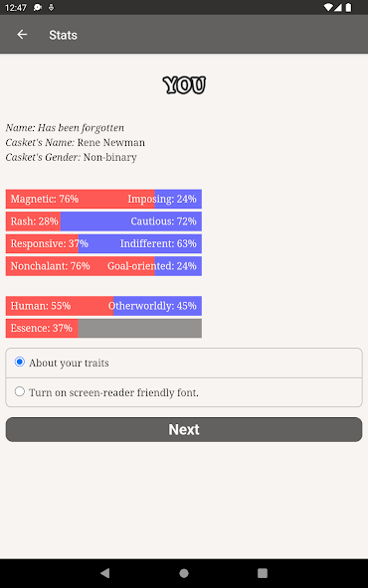The height and width of the screenshot is (588, 368).
Task: Tap the YOU heading
Action: 184,85
